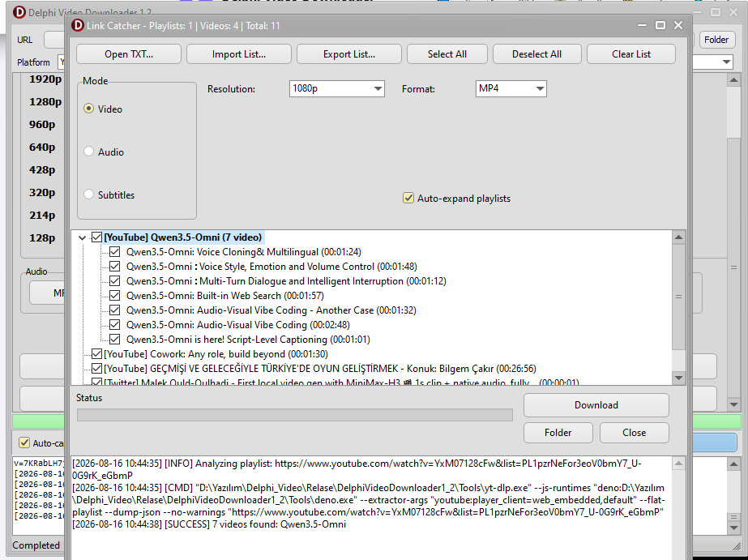Click the Link Catcher log scrollbar up arrow
The image size is (748, 560).
[x=678, y=464]
